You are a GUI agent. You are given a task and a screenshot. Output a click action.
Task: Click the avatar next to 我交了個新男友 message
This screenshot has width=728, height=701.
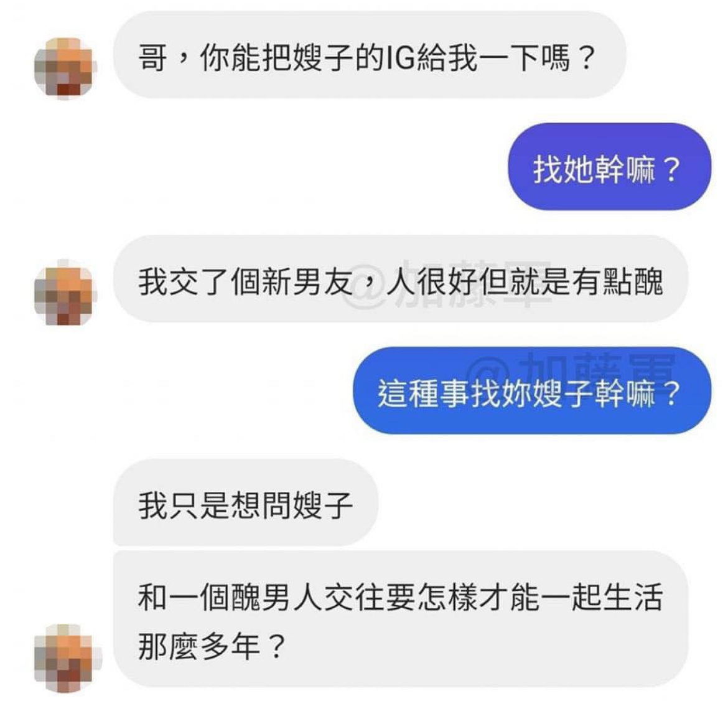[x=65, y=292]
